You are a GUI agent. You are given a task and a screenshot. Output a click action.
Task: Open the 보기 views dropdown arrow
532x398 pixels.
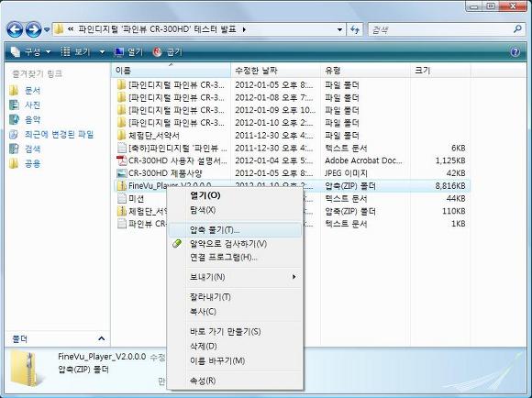pos(102,52)
